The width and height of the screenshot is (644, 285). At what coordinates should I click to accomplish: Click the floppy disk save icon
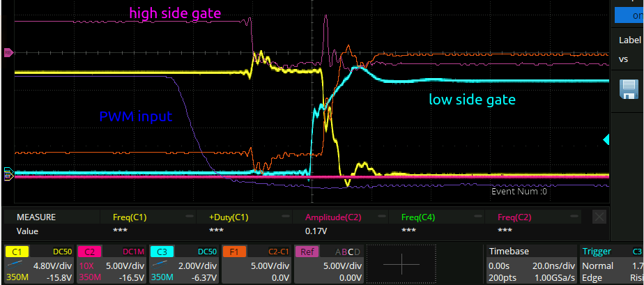pos(629,90)
